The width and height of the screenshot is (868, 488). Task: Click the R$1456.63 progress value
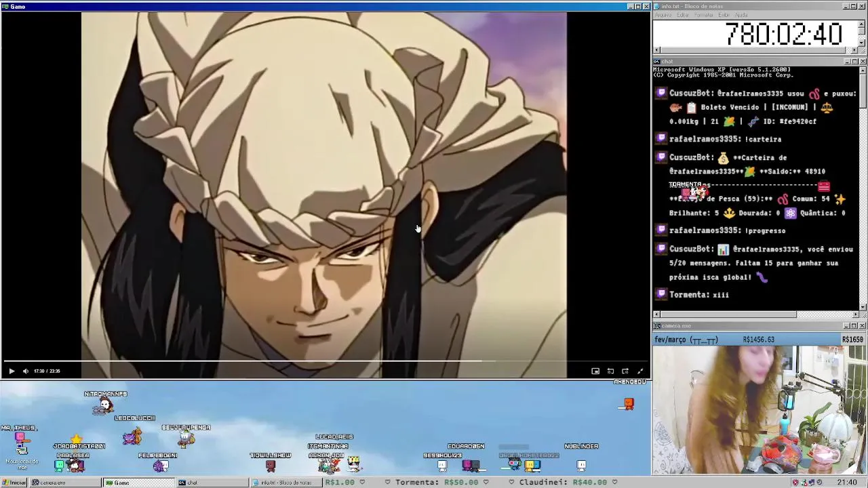point(758,340)
